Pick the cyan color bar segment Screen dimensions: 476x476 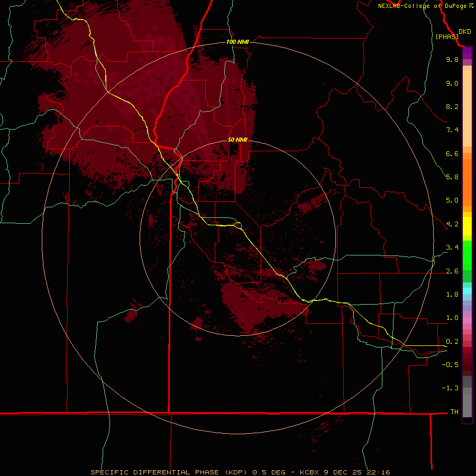(467, 291)
